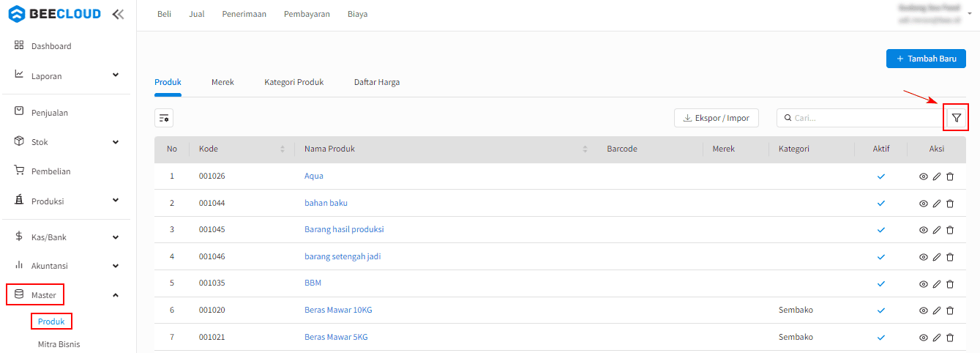Open Biaya top menu
The height and width of the screenshot is (353, 980).
[358, 14]
